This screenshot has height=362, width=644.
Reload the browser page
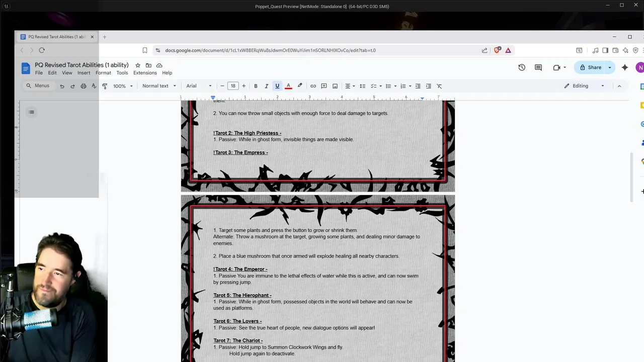(x=42, y=50)
